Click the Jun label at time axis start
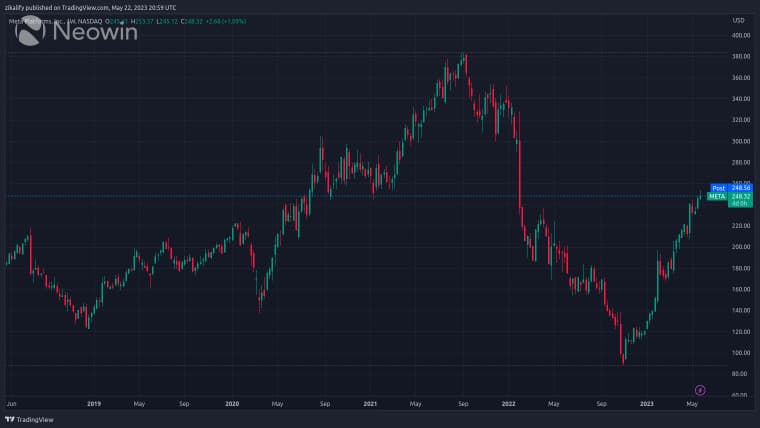The width and height of the screenshot is (760, 428). [11, 404]
